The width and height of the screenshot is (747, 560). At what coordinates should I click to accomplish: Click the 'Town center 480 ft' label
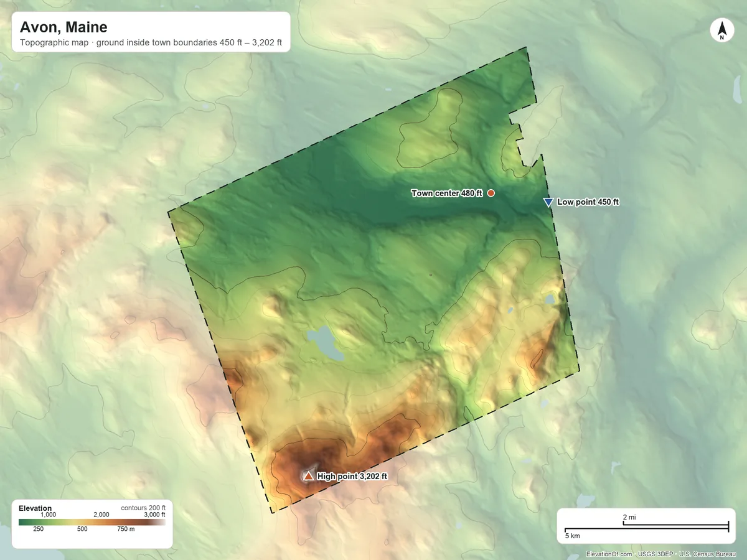click(x=447, y=194)
